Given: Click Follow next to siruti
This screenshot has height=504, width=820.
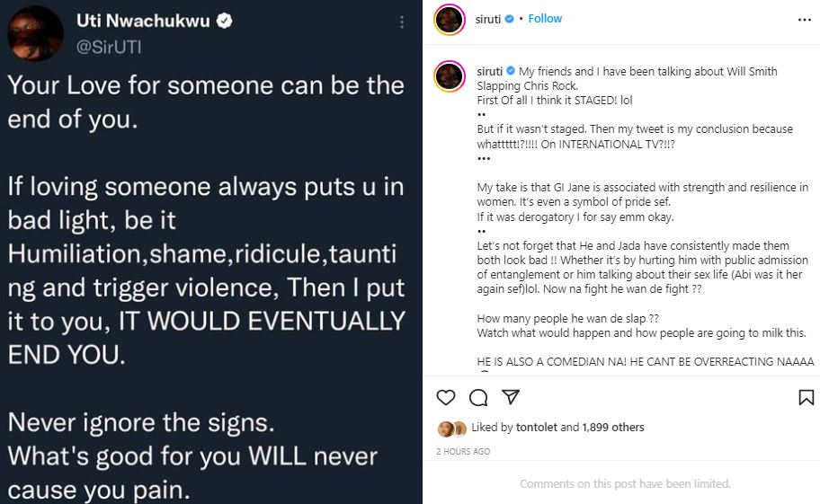Looking at the screenshot, I should click(x=545, y=19).
